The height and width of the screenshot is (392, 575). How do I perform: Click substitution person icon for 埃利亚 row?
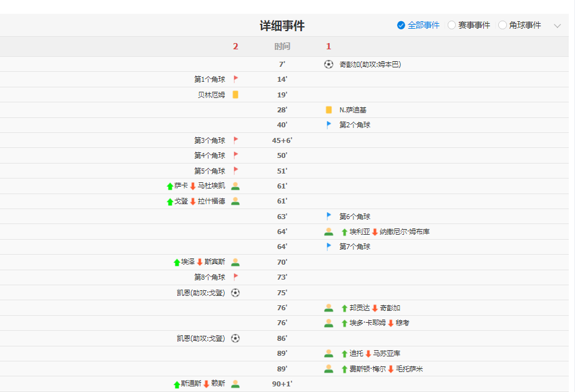pos(328,232)
